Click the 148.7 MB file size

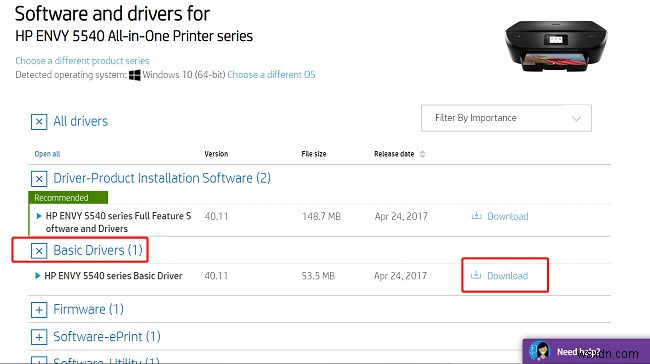coord(321,216)
